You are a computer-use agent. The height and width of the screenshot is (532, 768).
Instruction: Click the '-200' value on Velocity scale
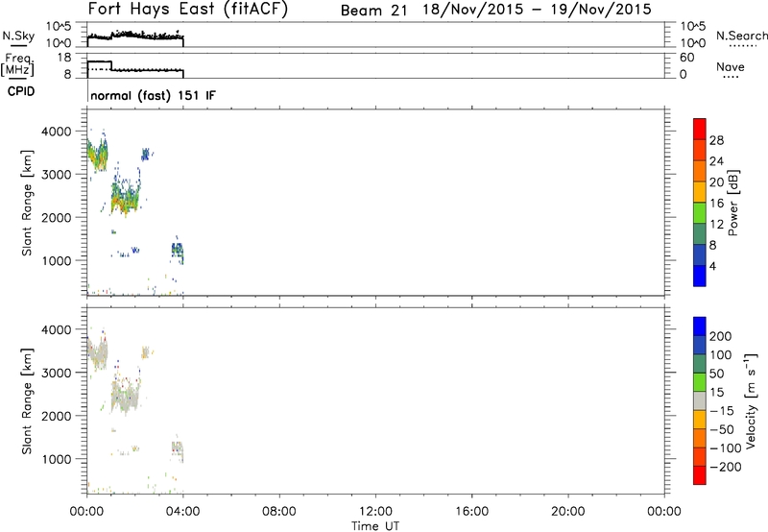click(x=726, y=467)
